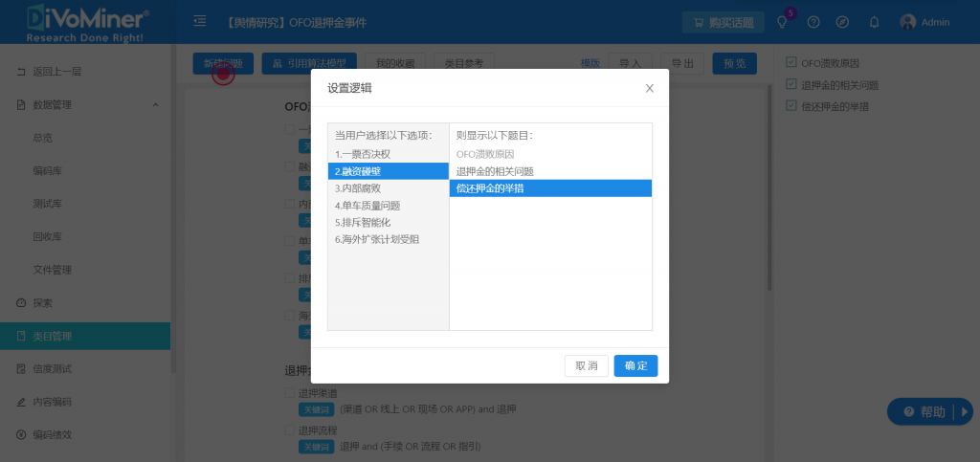Open the question mark help icon in header
Viewport: 980px width, 462px height.
(813, 22)
